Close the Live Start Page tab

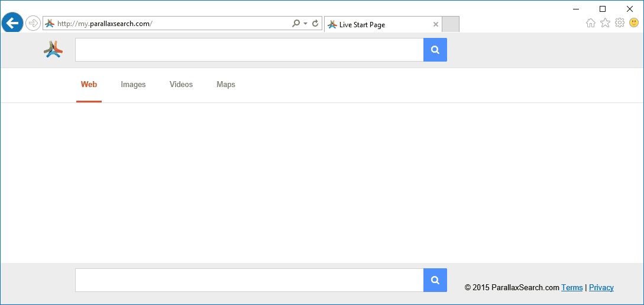(x=436, y=24)
